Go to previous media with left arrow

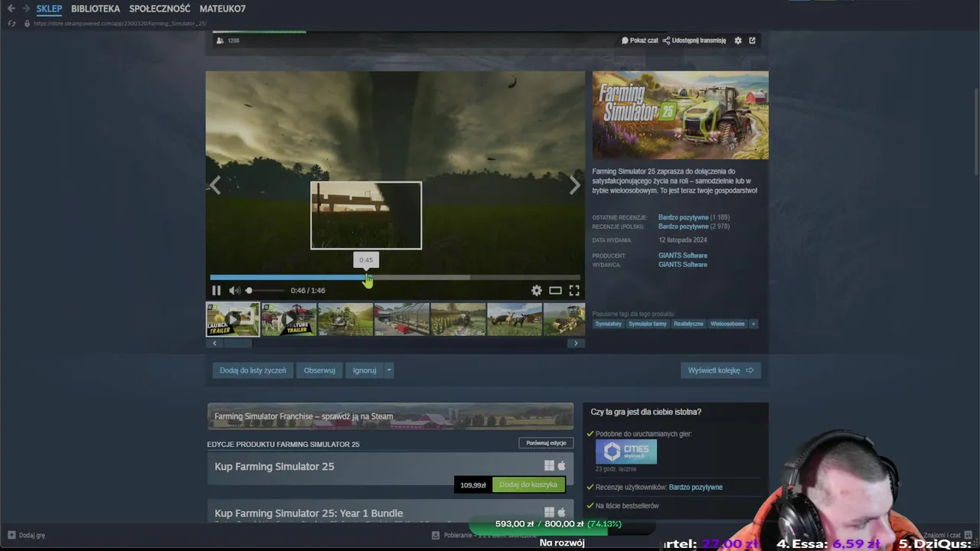(215, 185)
